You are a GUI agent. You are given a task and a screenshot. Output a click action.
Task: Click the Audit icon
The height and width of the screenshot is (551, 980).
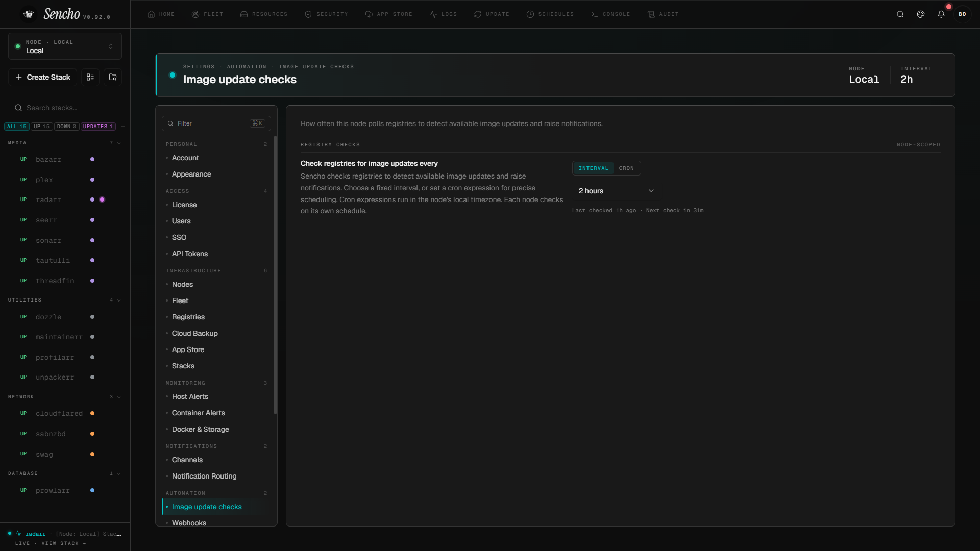pyautogui.click(x=651, y=14)
